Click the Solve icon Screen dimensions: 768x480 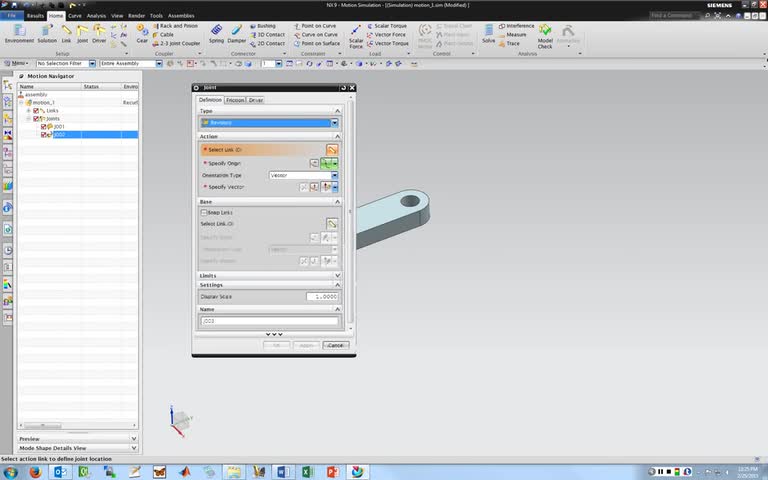(489, 32)
